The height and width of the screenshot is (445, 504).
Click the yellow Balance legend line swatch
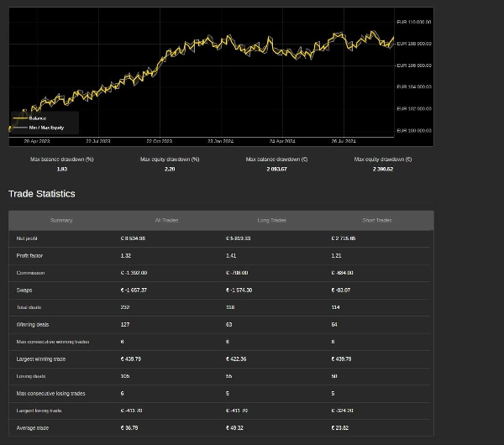pos(19,118)
